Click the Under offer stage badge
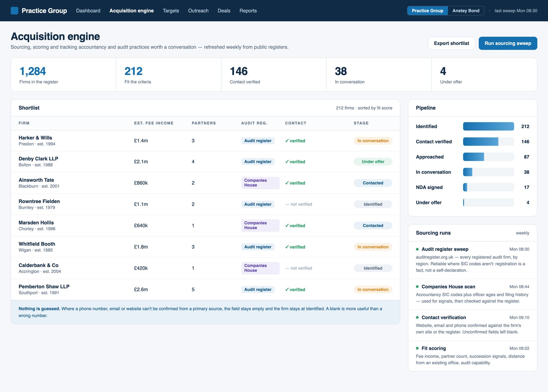Image resolution: width=548 pixels, height=392 pixels. tap(373, 162)
